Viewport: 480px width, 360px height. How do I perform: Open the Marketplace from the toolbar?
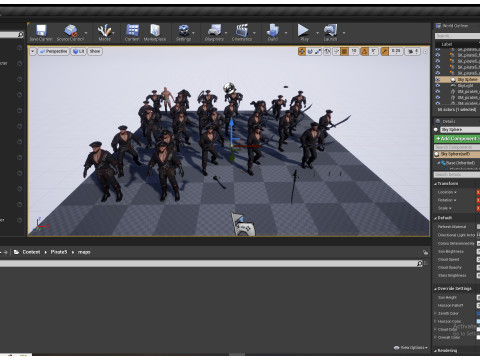(155, 33)
